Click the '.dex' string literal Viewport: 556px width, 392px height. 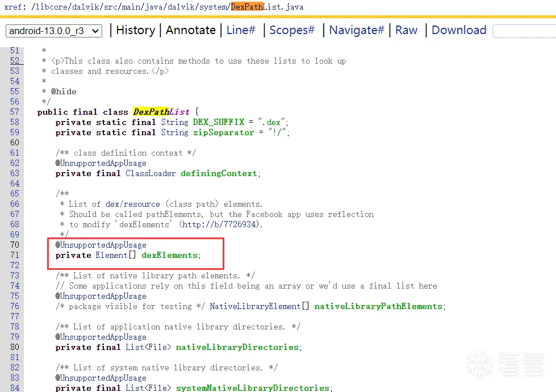tap(271, 122)
